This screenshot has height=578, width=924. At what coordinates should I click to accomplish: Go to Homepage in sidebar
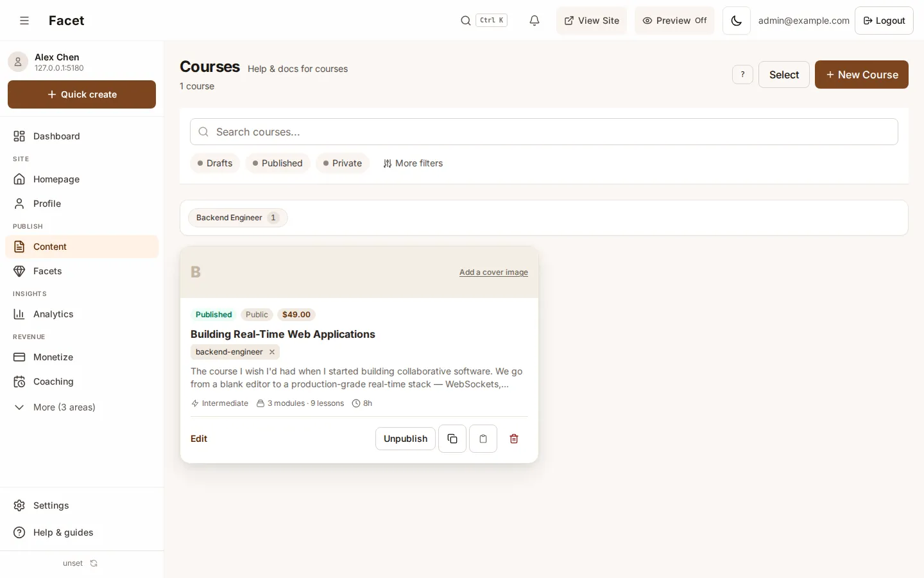point(82,179)
